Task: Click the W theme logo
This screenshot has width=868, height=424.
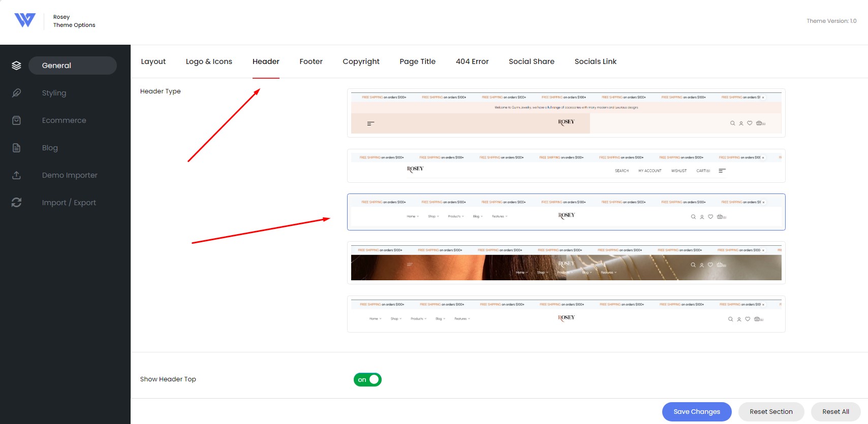Action: pos(25,20)
